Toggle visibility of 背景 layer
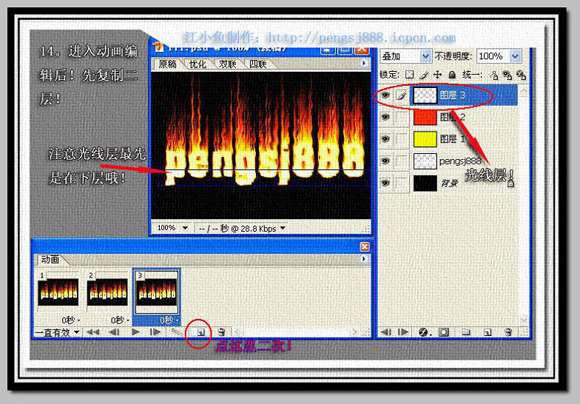580x404 pixels. (385, 183)
